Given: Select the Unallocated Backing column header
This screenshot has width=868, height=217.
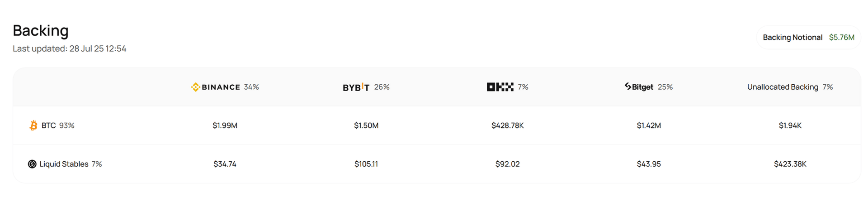Looking at the screenshot, I should pyautogui.click(x=790, y=87).
